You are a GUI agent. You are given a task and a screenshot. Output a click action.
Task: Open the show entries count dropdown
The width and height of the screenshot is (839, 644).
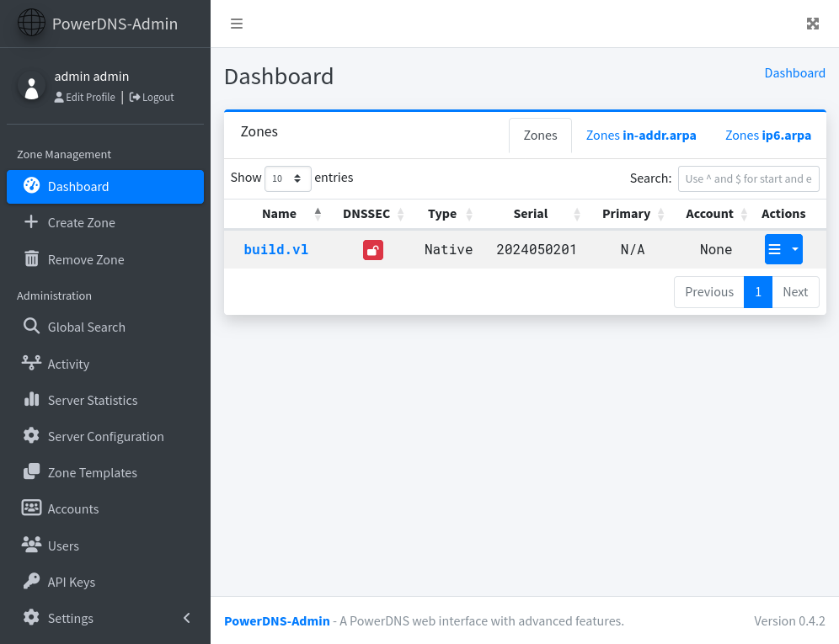click(287, 178)
